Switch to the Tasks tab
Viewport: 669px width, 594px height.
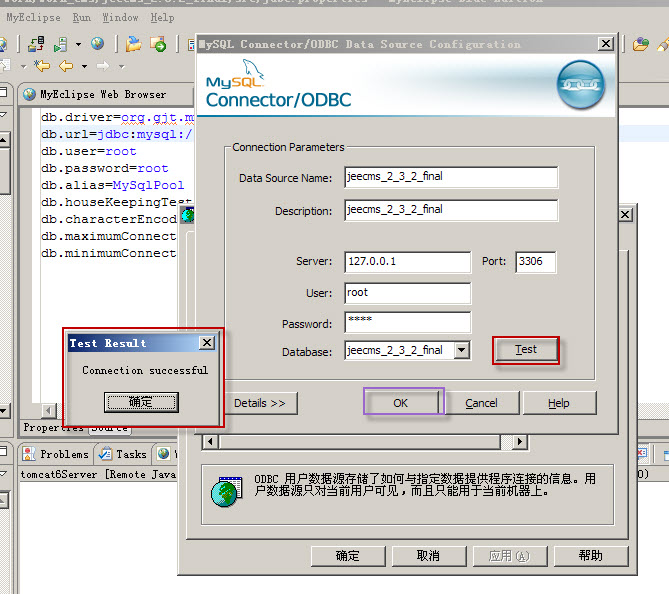coord(123,454)
